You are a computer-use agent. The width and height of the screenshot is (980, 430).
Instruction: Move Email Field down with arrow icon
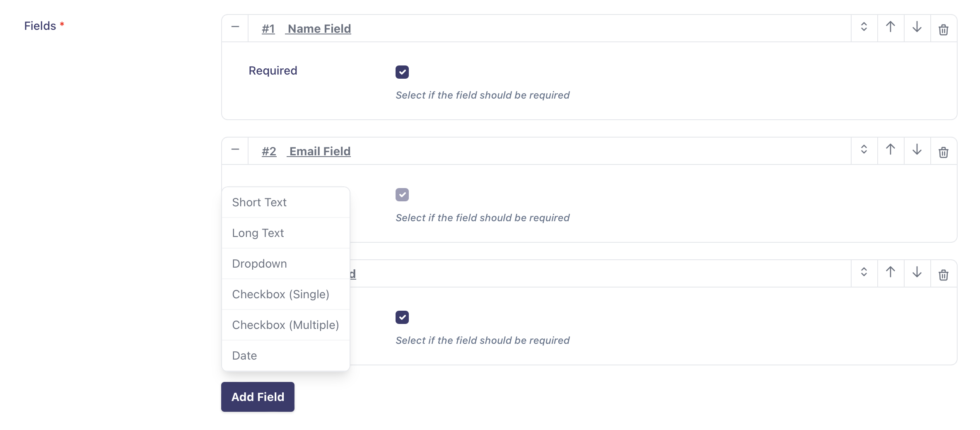click(x=917, y=150)
